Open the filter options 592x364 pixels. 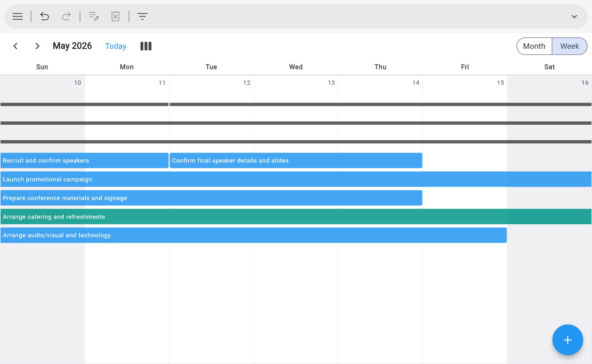pyautogui.click(x=143, y=16)
